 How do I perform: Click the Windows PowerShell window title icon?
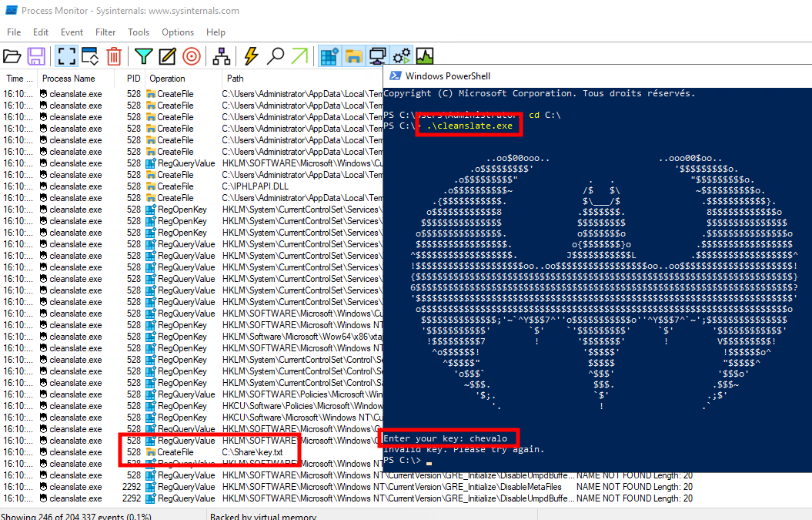[x=395, y=75]
